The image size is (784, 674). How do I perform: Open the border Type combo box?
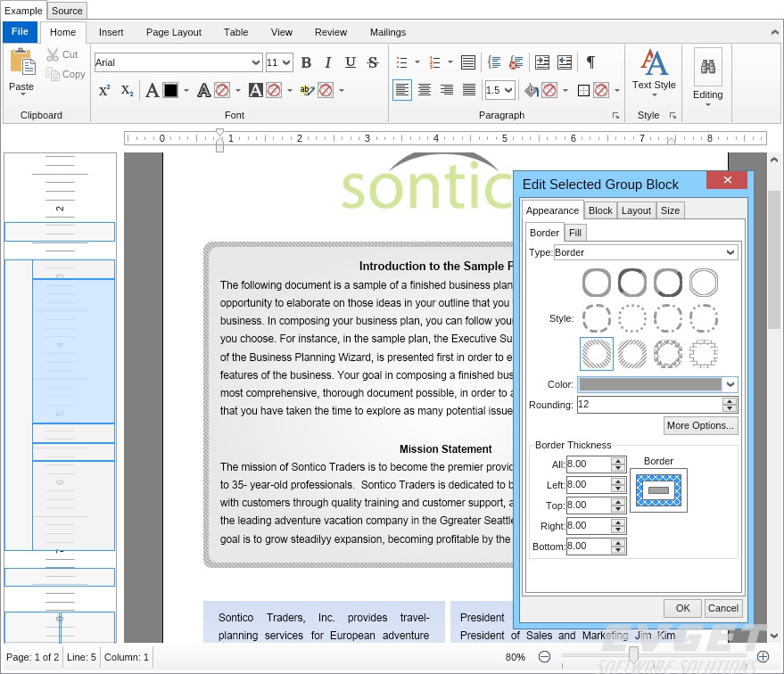click(645, 252)
